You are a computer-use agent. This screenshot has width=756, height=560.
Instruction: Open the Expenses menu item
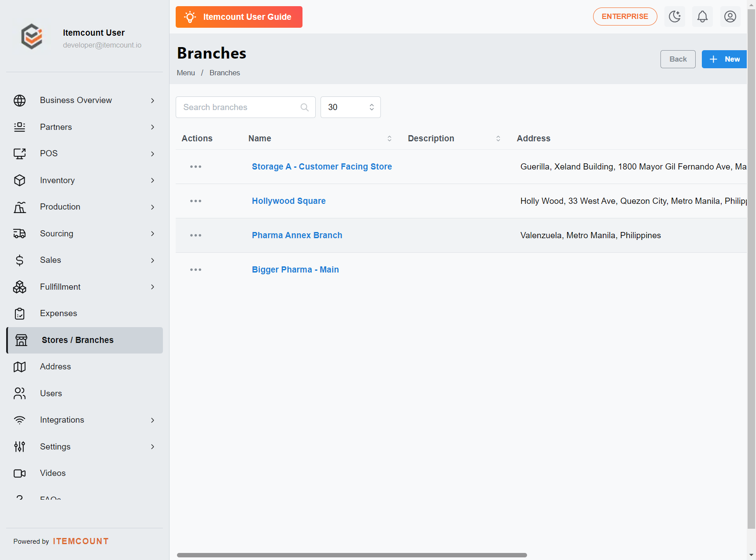(x=85, y=313)
